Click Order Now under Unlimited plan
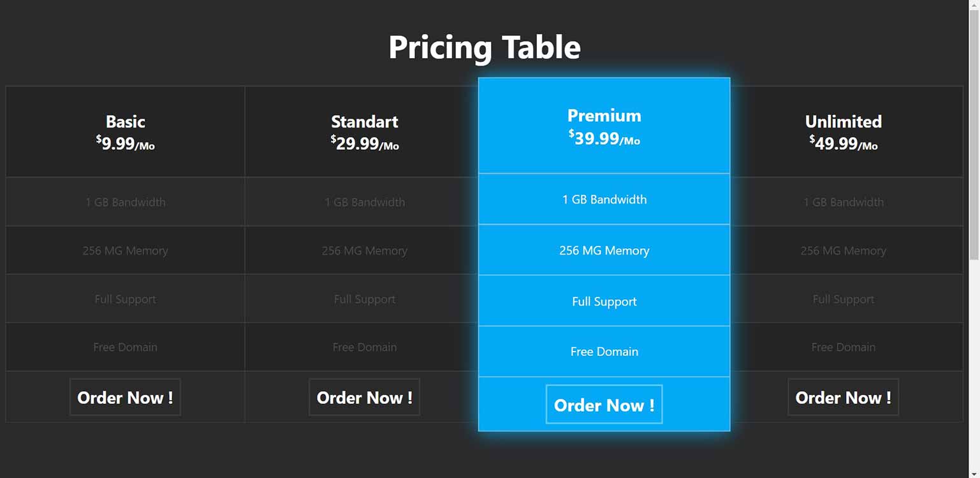980x478 pixels. pyautogui.click(x=843, y=397)
